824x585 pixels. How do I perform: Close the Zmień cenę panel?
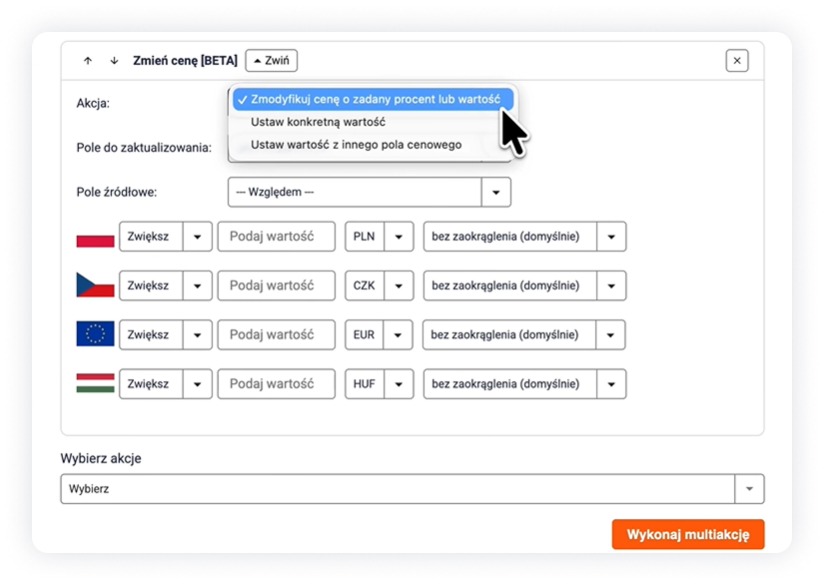(x=737, y=61)
